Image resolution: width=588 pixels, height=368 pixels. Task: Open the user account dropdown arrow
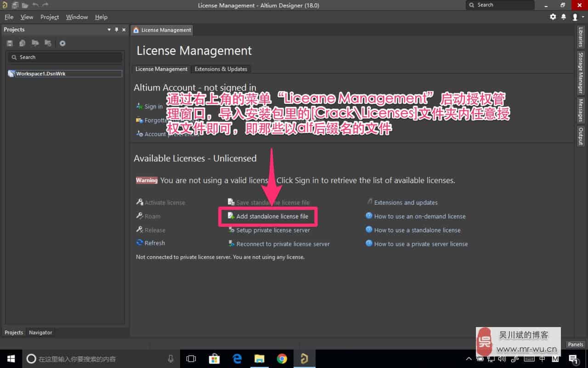point(583,17)
